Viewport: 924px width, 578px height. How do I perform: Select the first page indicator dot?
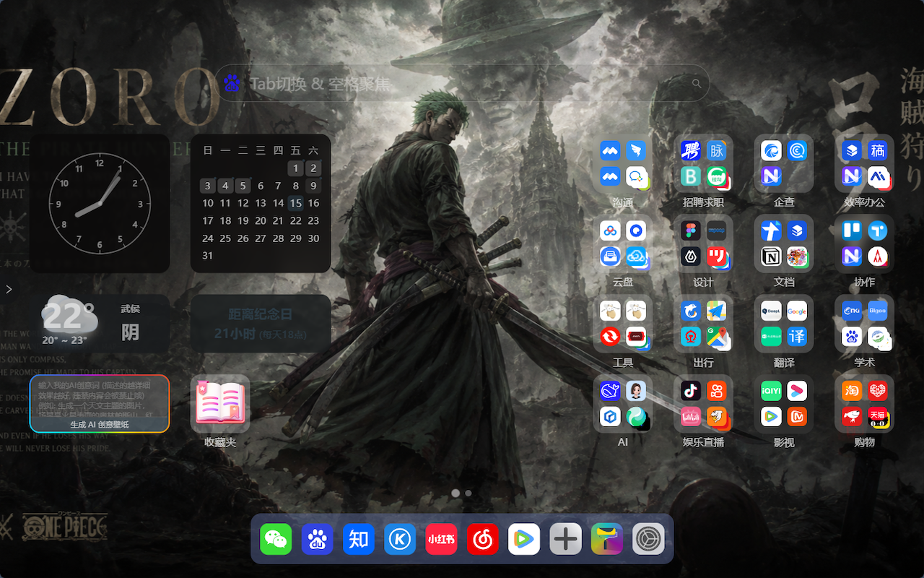(456, 493)
